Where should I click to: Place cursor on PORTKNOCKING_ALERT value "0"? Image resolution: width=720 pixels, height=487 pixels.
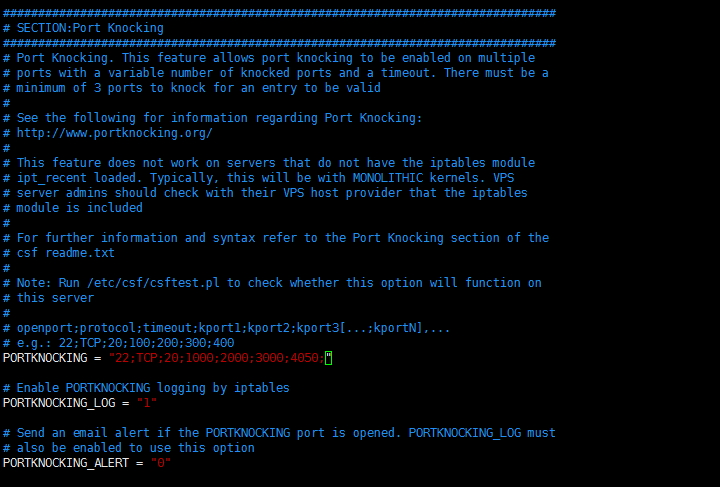[x=161, y=463]
